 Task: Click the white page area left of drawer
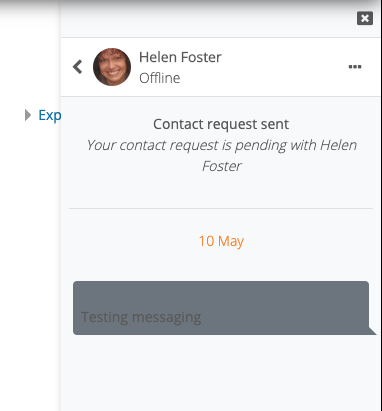click(30, 233)
